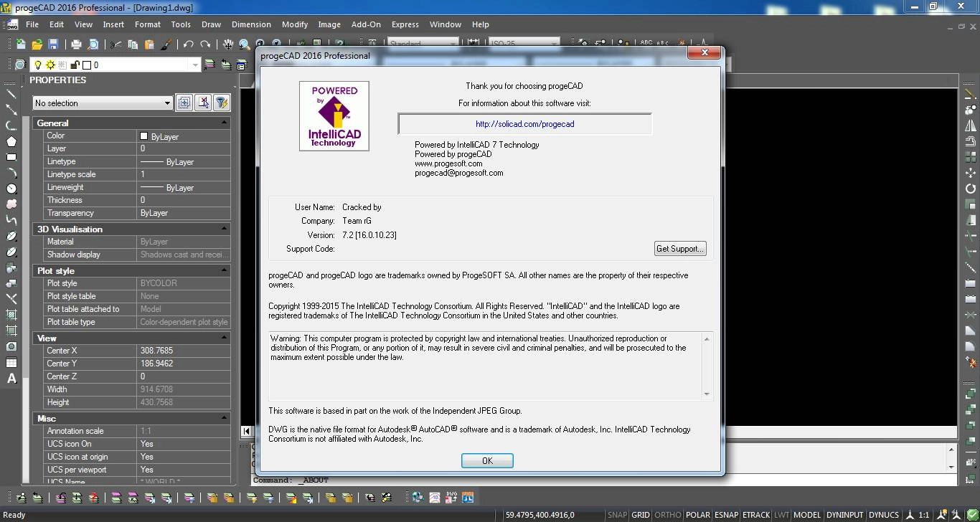Screen dimensions: 980x522
Task: Select the Polygon draw tool
Action: pos(11,141)
